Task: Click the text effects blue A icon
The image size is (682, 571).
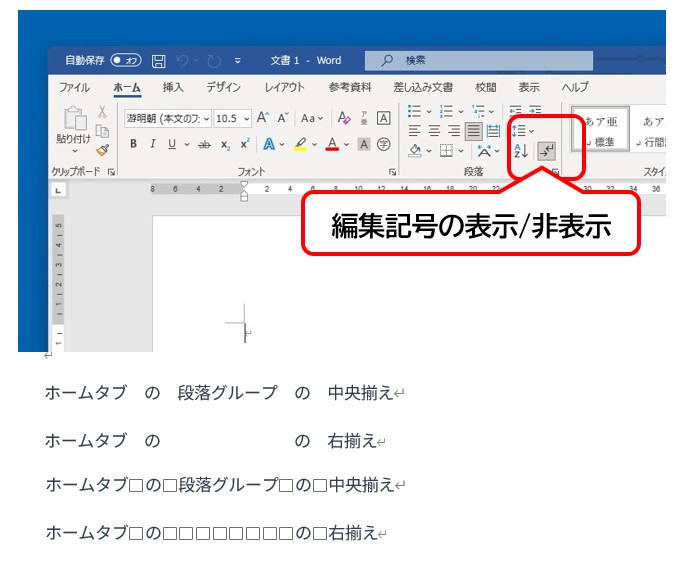Action: coord(269,144)
